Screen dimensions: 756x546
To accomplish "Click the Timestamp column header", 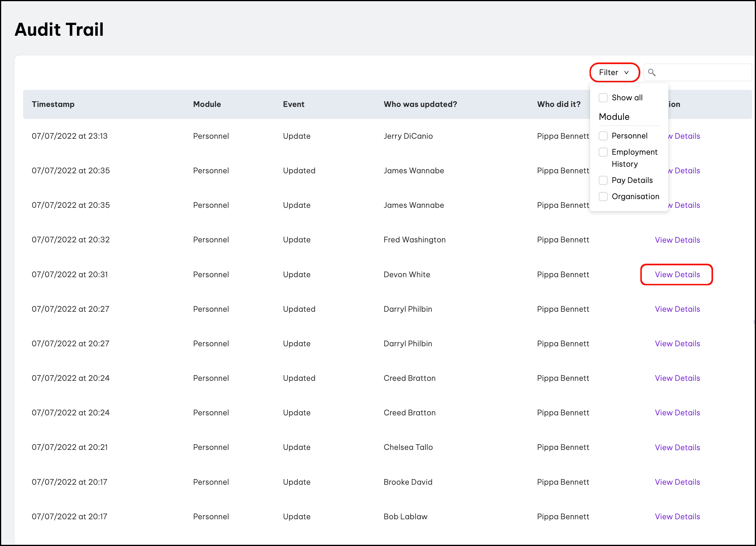I will [53, 104].
